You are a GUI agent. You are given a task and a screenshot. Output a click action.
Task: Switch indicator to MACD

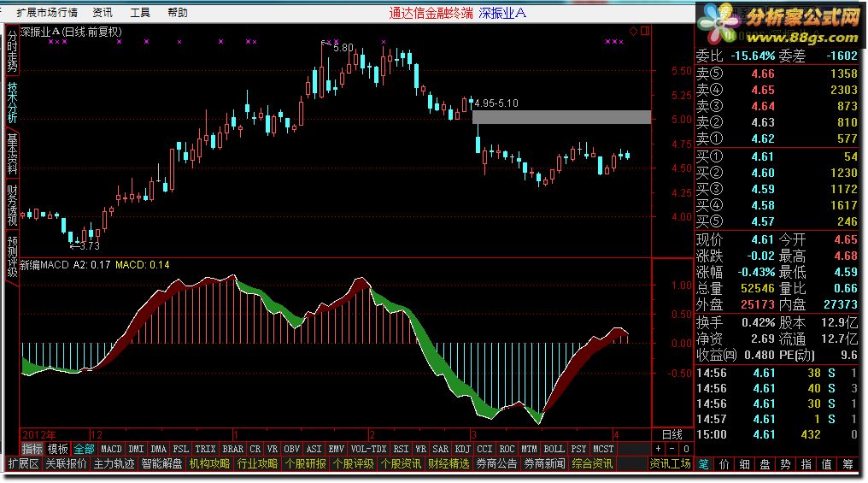pyautogui.click(x=111, y=449)
